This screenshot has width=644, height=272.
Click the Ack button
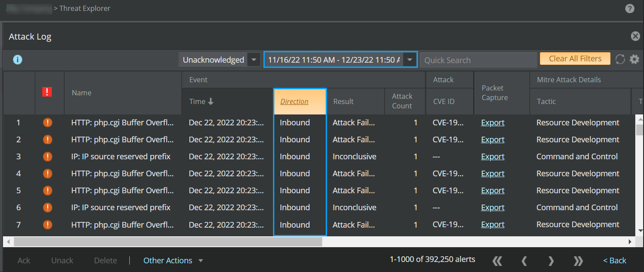[24, 261]
